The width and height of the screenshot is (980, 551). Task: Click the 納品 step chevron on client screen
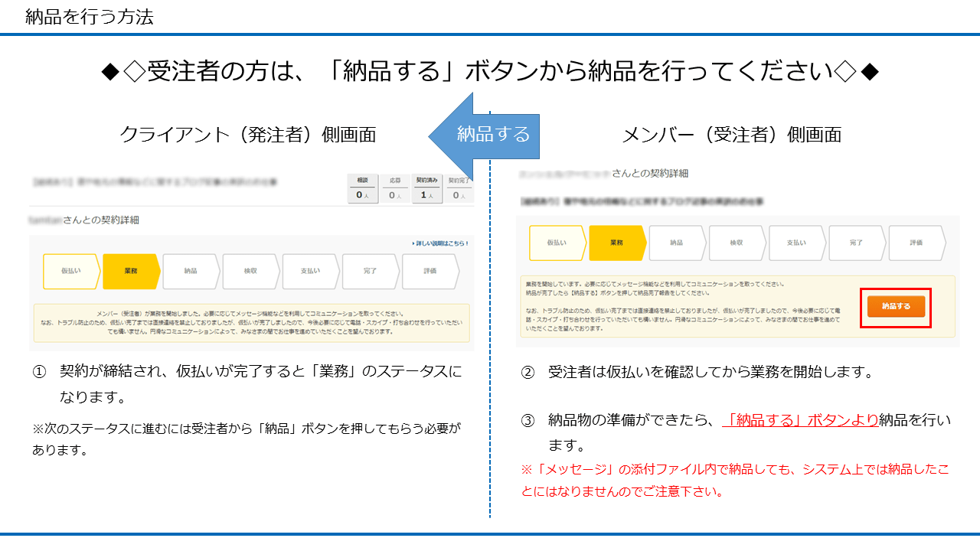point(190,271)
